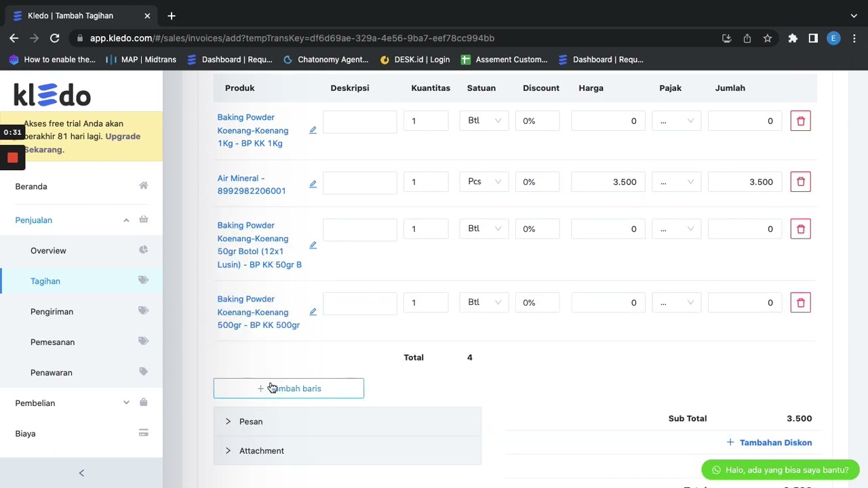Viewport: 868px width, 488px height.
Task: Edit Baking Powder 1Kg product pencil icon
Action: click(313, 130)
